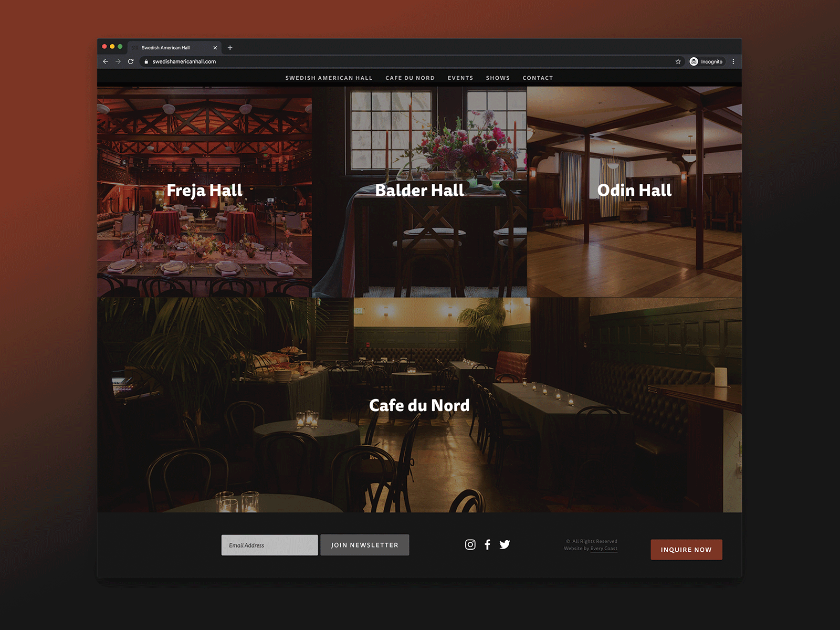Open the Odin Hall photo tile
840x630 pixels.
(x=634, y=192)
